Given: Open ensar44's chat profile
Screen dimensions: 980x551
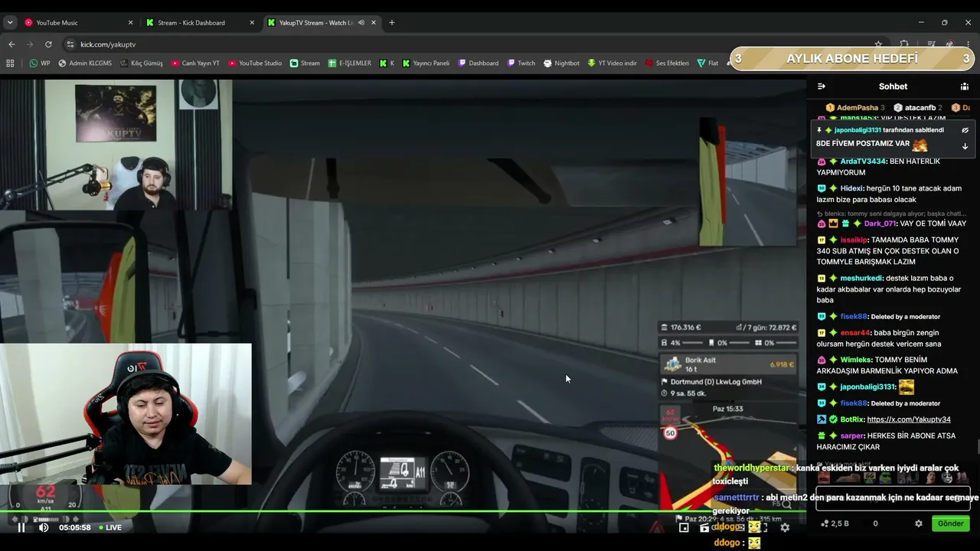Looking at the screenshot, I should point(855,333).
